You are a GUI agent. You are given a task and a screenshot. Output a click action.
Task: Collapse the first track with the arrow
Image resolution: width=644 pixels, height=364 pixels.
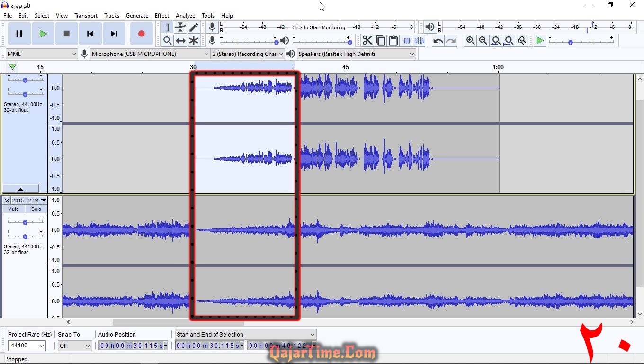pos(20,189)
